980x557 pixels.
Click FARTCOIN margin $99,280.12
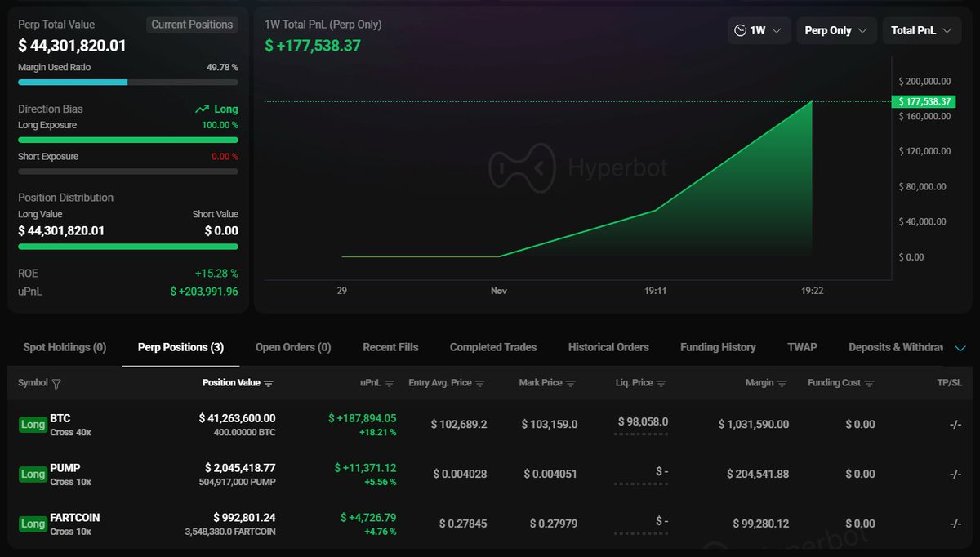pos(761,524)
